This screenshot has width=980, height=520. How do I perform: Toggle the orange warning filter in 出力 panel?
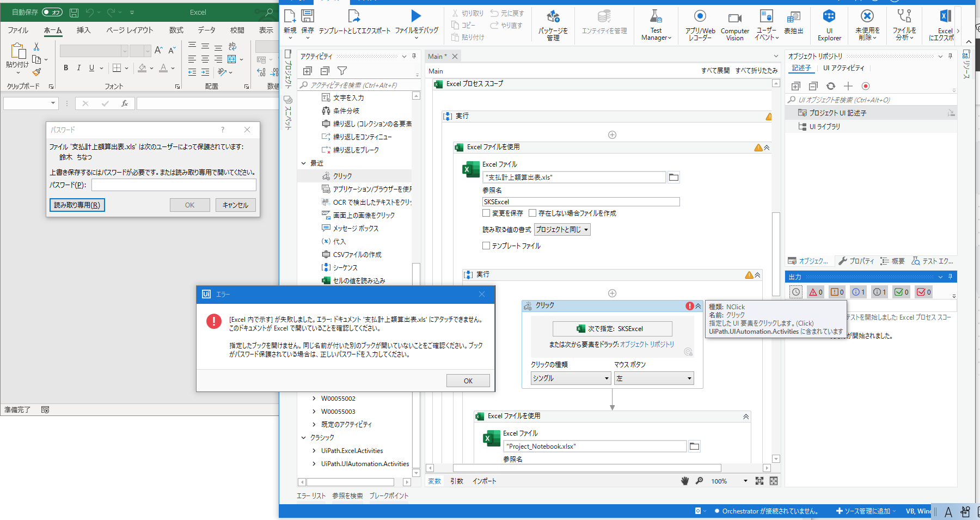coord(837,292)
